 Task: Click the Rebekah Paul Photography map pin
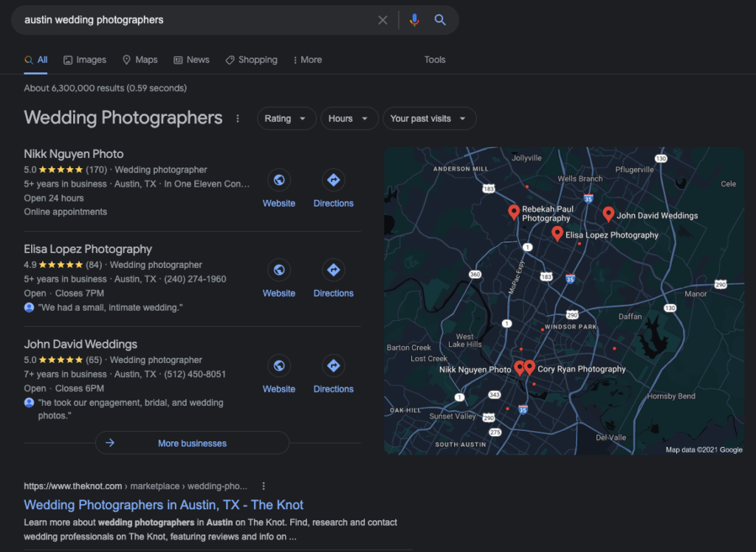point(514,213)
